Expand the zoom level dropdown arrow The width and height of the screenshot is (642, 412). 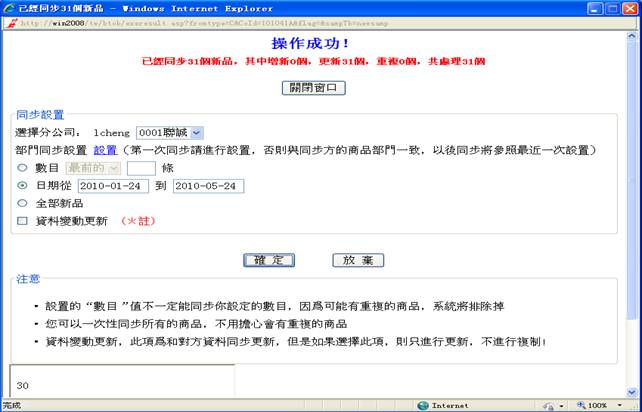point(622,405)
